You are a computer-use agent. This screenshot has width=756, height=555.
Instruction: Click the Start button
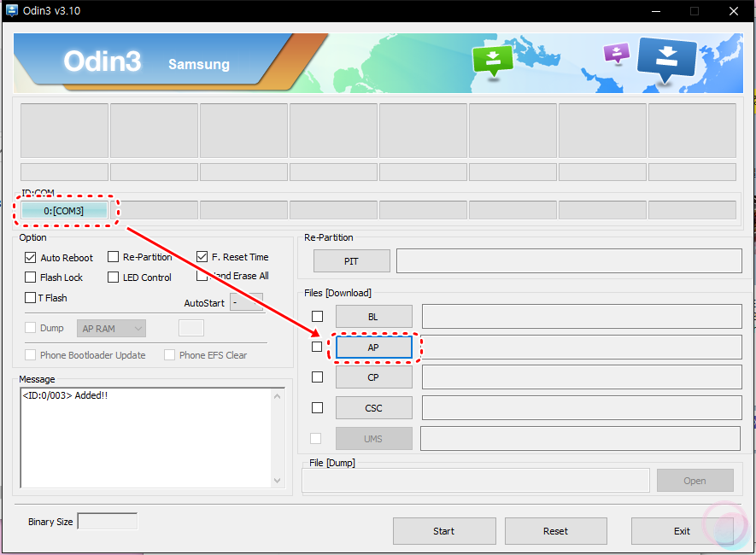(x=444, y=531)
